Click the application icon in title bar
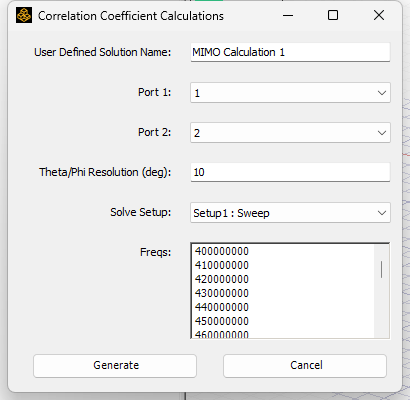 pos(24,15)
